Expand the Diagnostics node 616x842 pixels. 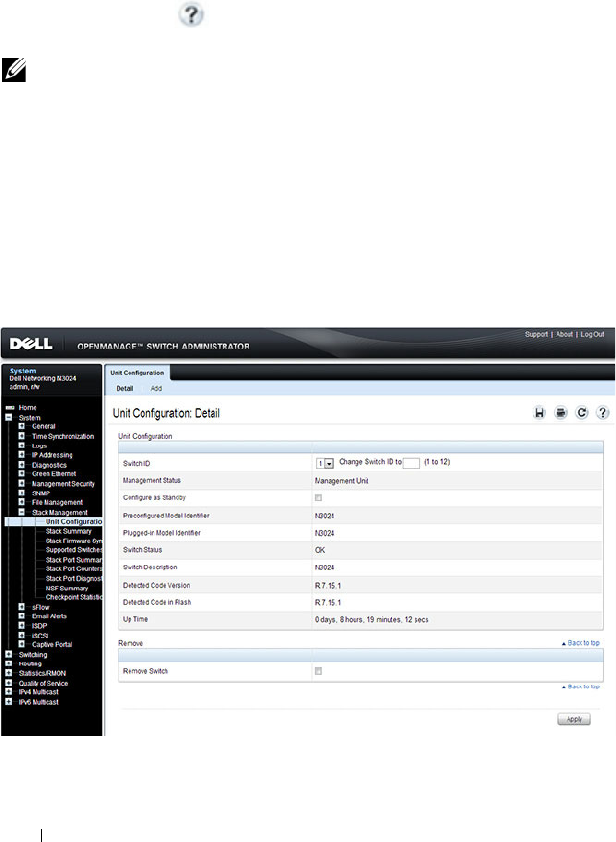[x=21, y=465]
